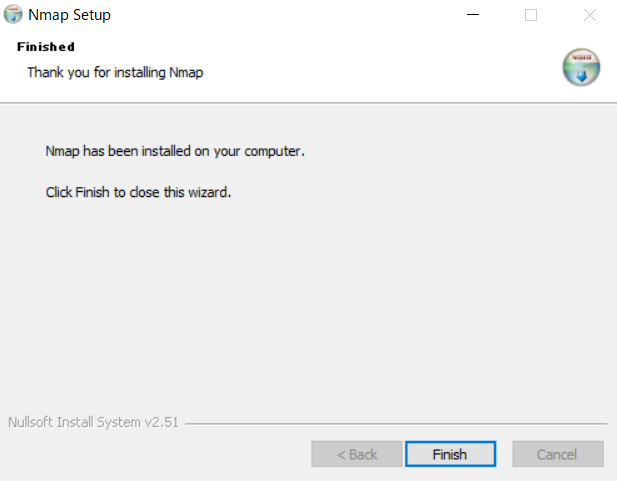Click the blank white header area
This screenshot has width=617, height=481.
point(374,67)
